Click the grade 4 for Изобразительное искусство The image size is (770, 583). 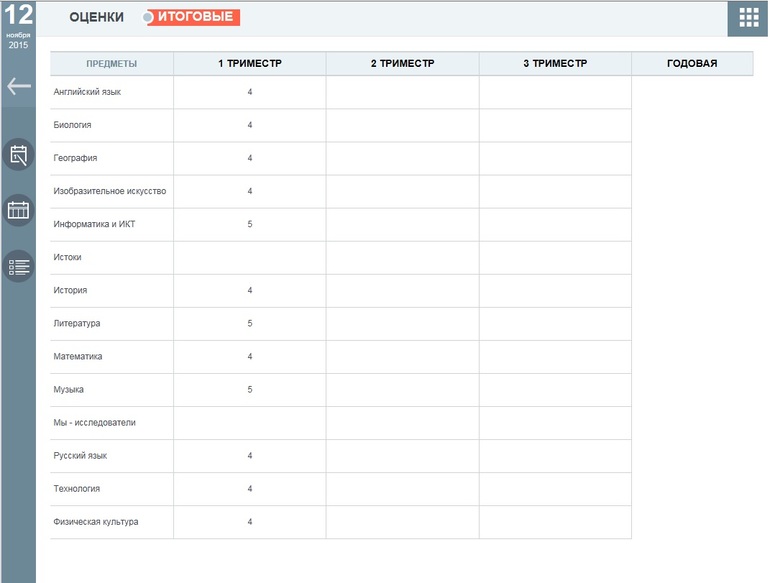250,191
